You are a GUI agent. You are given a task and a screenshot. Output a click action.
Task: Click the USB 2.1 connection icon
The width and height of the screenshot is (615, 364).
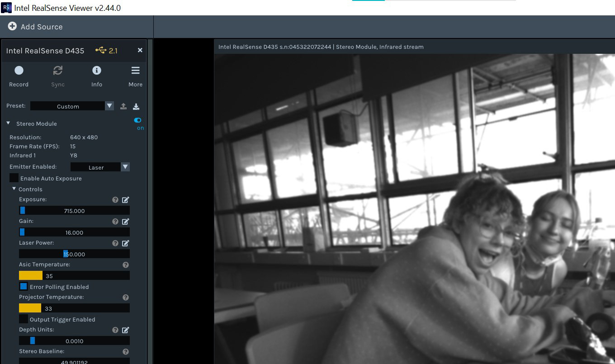[x=101, y=50]
